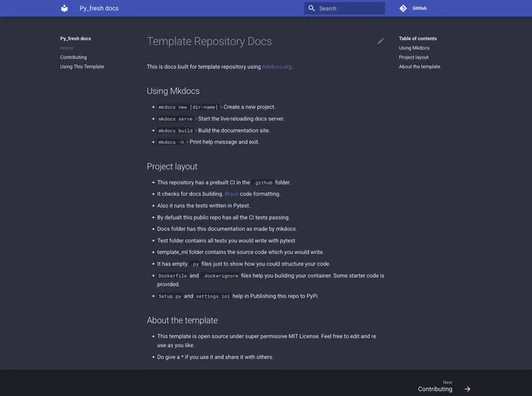Focus the Search input field
Screen dimensions: 532x396
344,9
